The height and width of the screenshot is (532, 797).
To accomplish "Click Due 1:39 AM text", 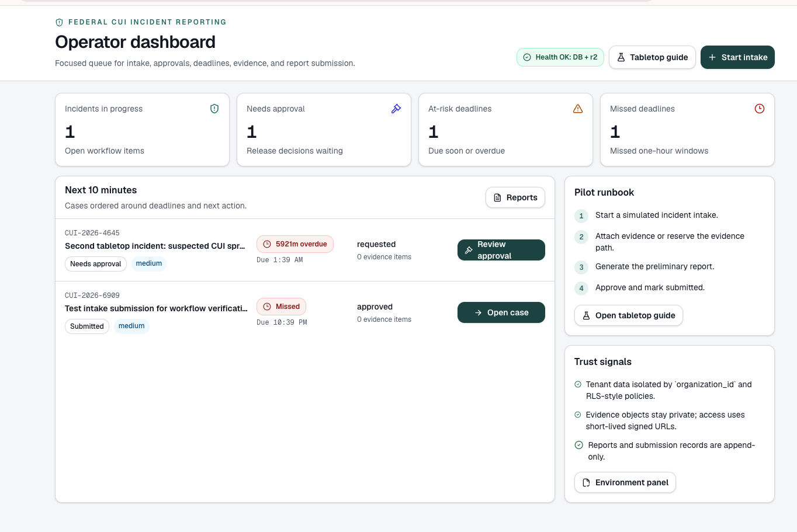I will coord(279,260).
